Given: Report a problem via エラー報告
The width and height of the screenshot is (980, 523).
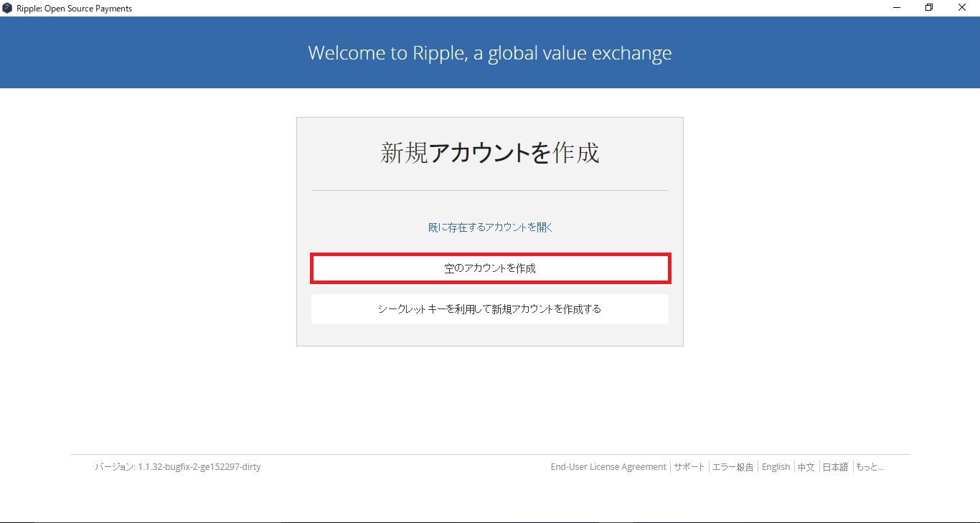Looking at the screenshot, I should tap(733, 466).
